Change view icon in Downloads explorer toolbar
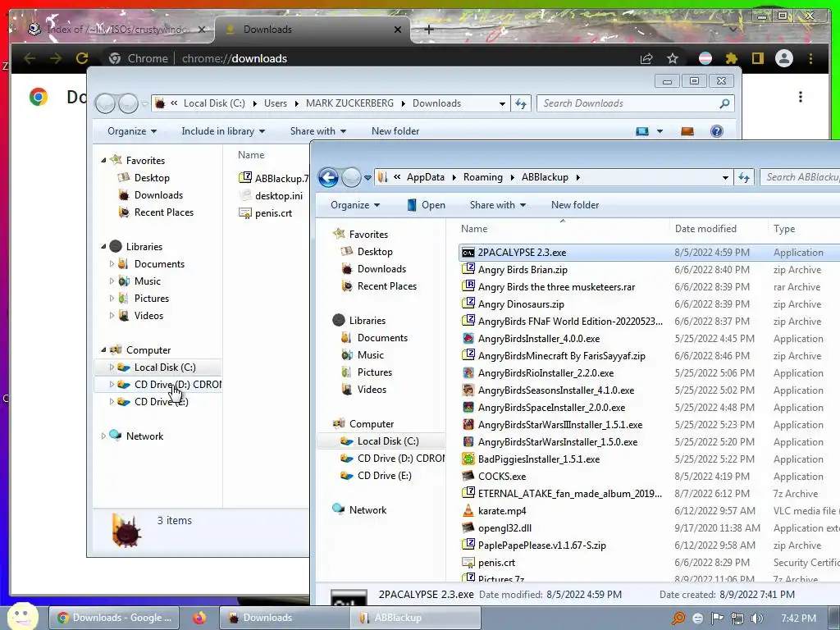The image size is (840, 630). (x=641, y=131)
